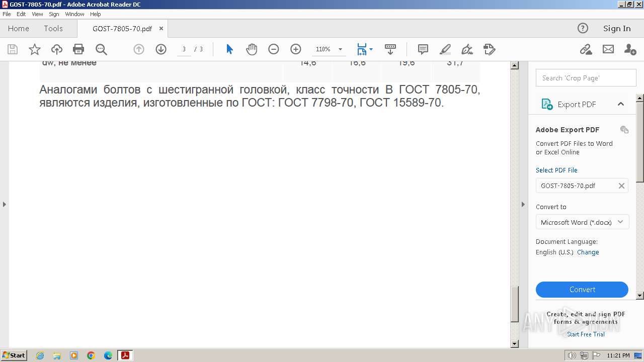
Task: Click copy icon next to Adobe Export PDF
Action: 624,130
